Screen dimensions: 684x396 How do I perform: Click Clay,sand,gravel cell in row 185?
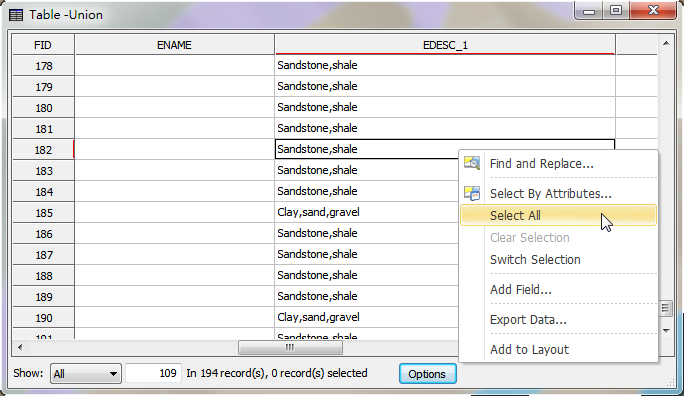[x=366, y=212]
